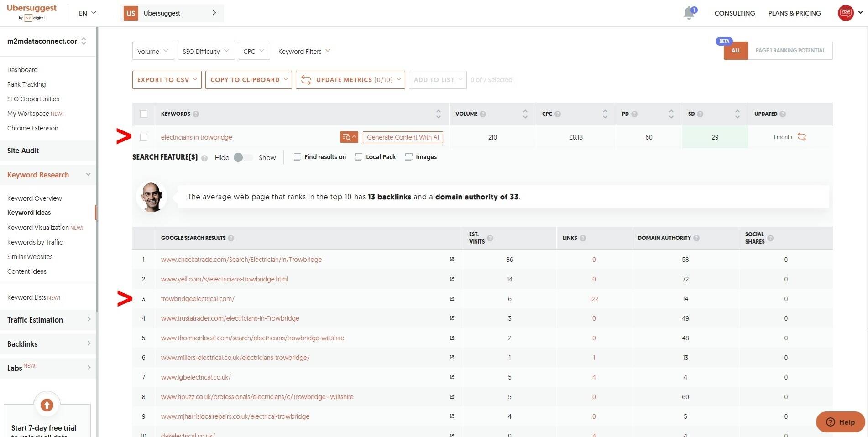868x437 pixels.
Task: Toggle the select-all keywords checkbox
Action: (x=144, y=114)
